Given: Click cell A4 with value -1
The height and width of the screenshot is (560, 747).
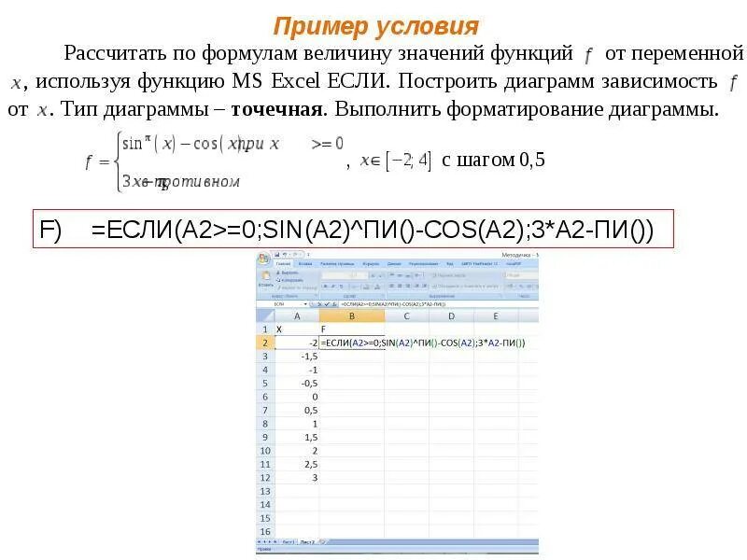Looking at the screenshot, I should pos(297,370).
